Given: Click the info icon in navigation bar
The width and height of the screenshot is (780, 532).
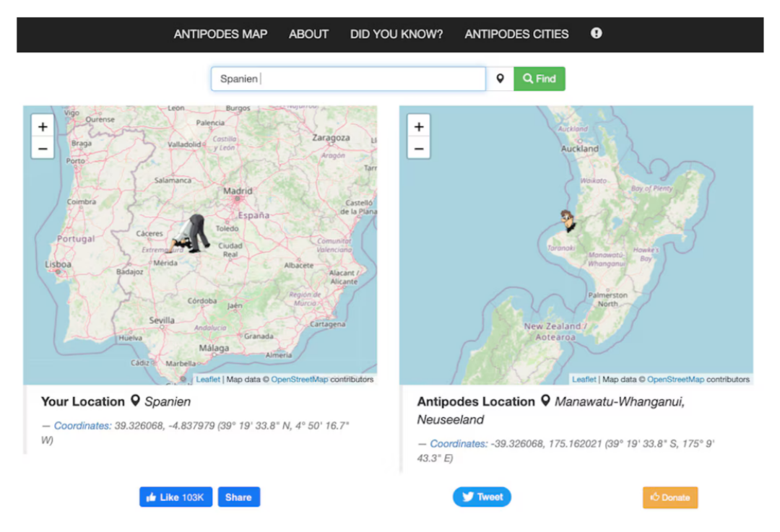Looking at the screenshot, I should tap(596, 33).
